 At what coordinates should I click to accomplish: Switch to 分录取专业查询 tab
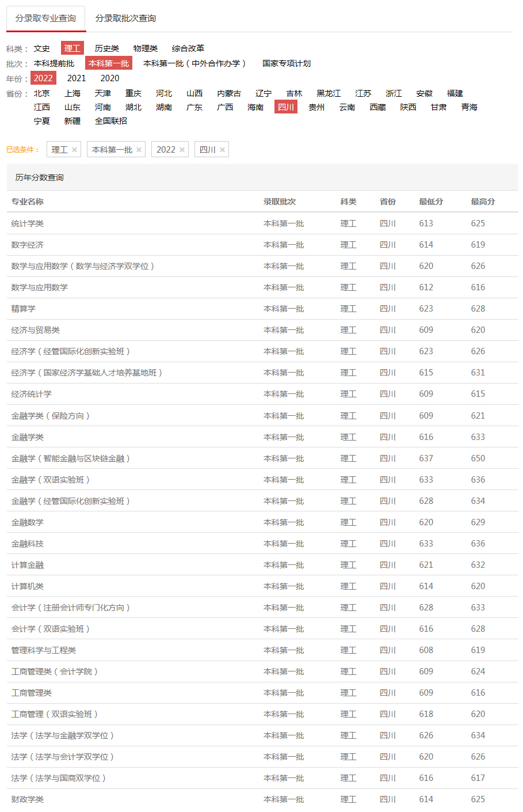tap(45, 18)
